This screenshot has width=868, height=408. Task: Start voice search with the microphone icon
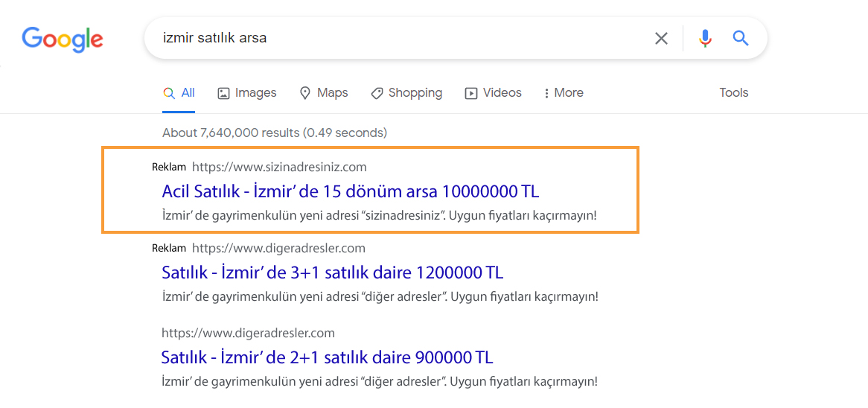[705, 38]
